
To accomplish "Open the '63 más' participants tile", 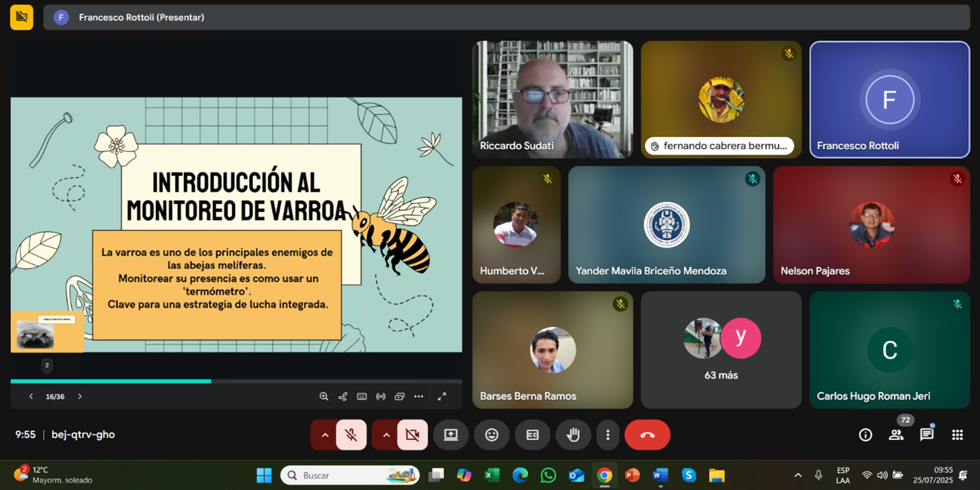I will [721, 350].
